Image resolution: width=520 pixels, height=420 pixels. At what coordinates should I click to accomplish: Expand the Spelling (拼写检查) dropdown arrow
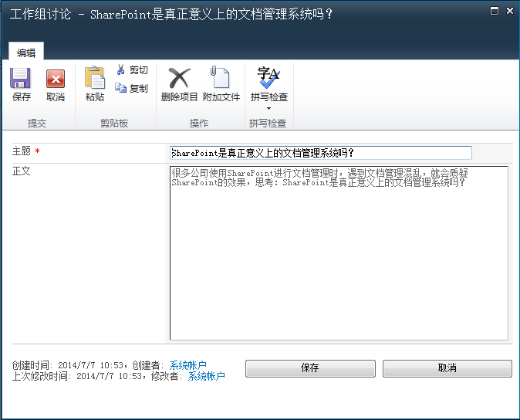(x=269, y=109)
